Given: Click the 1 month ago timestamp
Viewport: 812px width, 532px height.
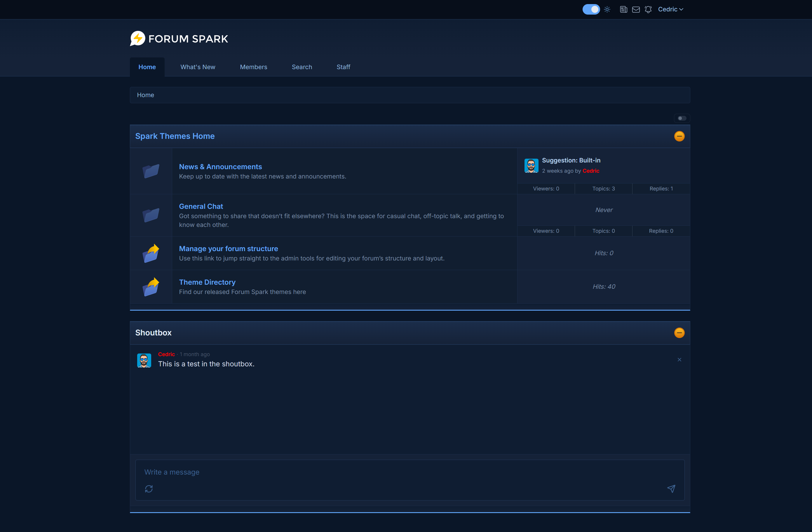Looking at the screenshot, I should tap(195, 354).
